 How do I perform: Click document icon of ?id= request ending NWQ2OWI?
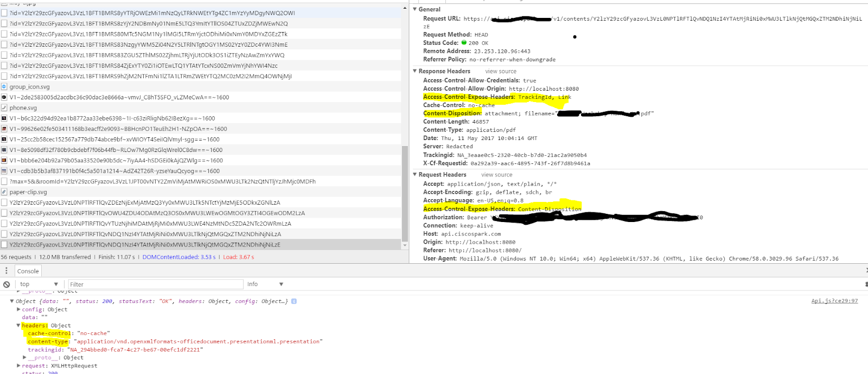coord(4,13)
